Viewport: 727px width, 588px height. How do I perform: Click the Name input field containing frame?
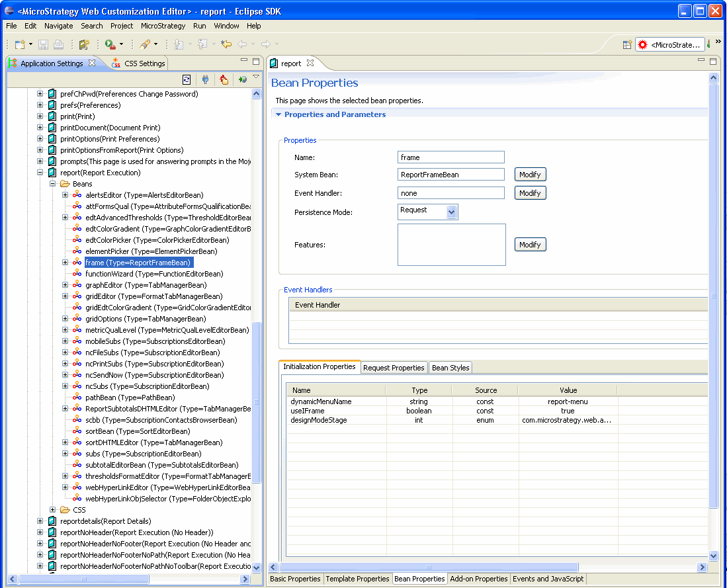pos(450,157)
